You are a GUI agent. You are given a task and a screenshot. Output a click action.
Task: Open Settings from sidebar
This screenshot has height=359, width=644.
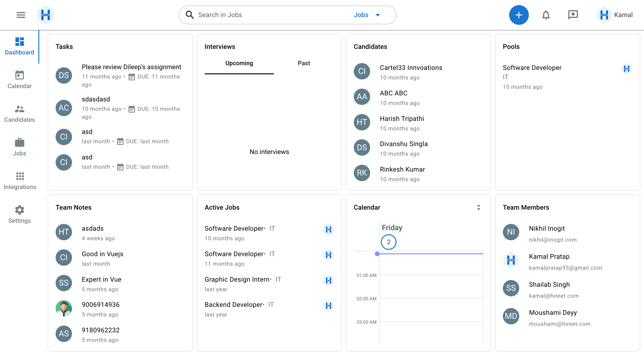tap(19, 215)
